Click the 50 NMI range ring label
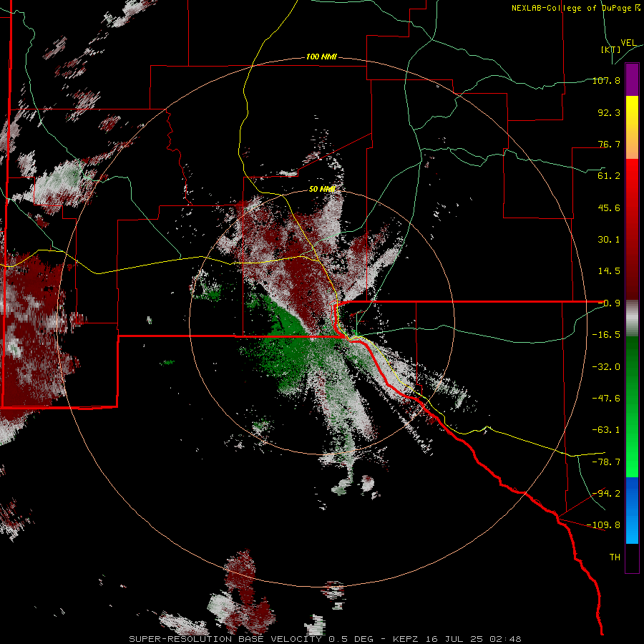 322,190
